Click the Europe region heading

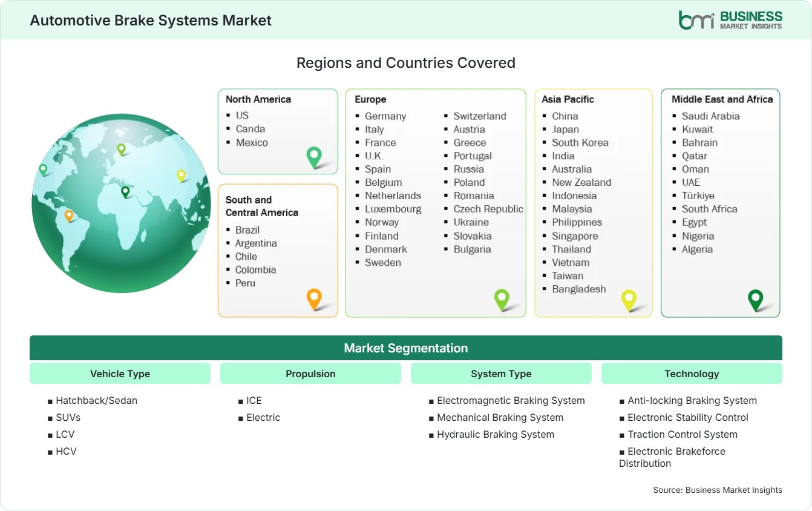point(370,99)
